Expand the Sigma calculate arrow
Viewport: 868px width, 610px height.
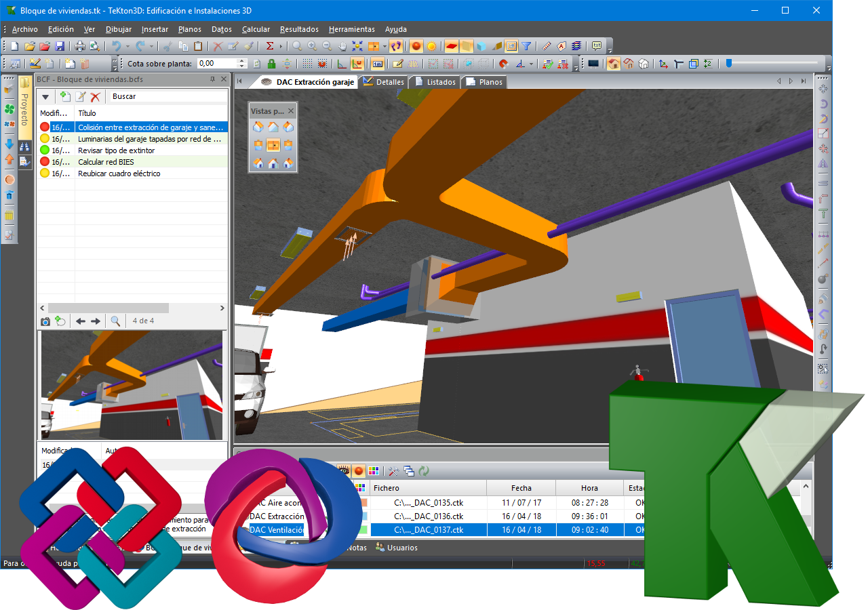(281, 46)
